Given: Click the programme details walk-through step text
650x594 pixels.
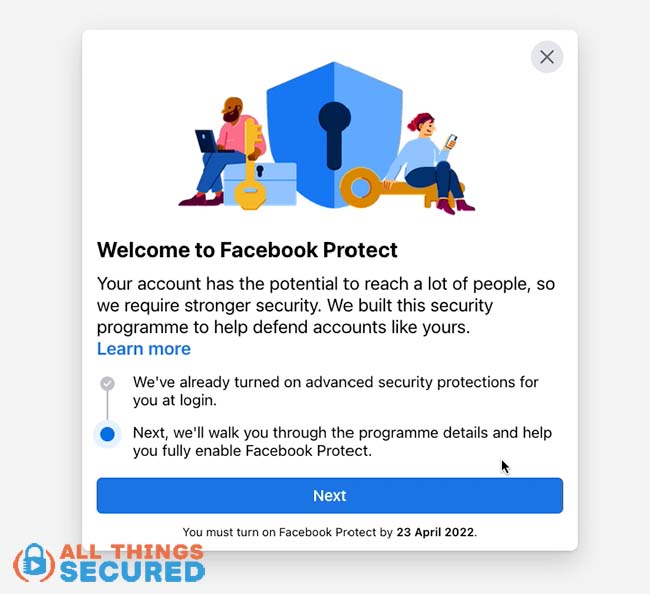Looking at the screenshot, I should [342, 441].
